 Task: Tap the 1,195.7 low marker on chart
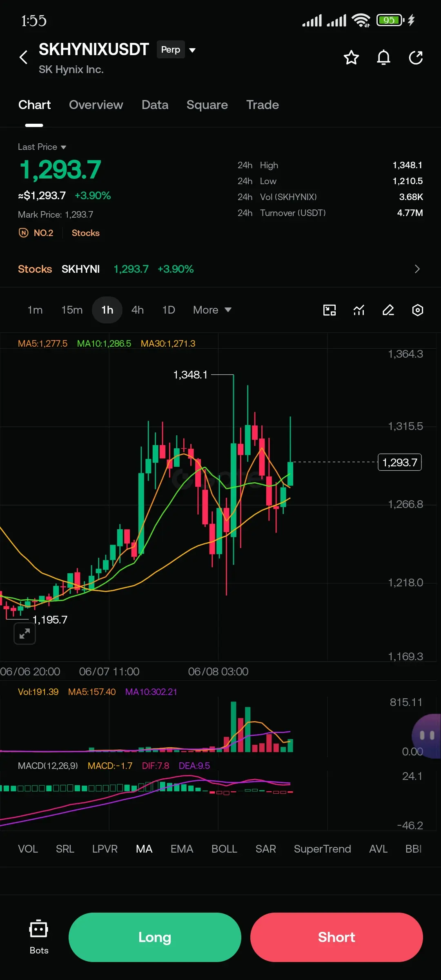click(x=50, y=619)
